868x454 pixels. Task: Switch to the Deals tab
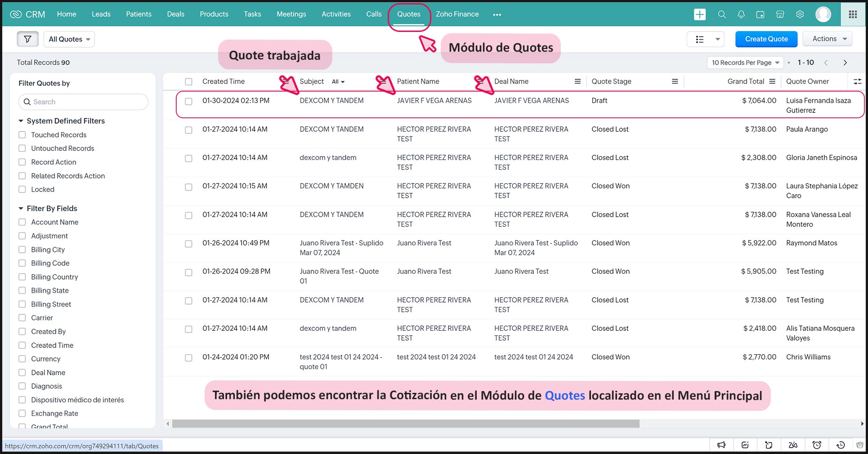[175, 14]
